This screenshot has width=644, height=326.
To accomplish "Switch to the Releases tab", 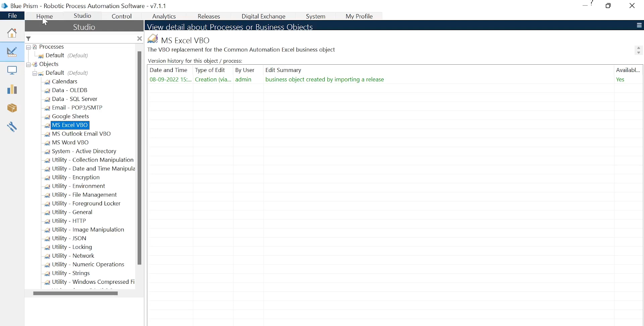I will pos(209,16).
